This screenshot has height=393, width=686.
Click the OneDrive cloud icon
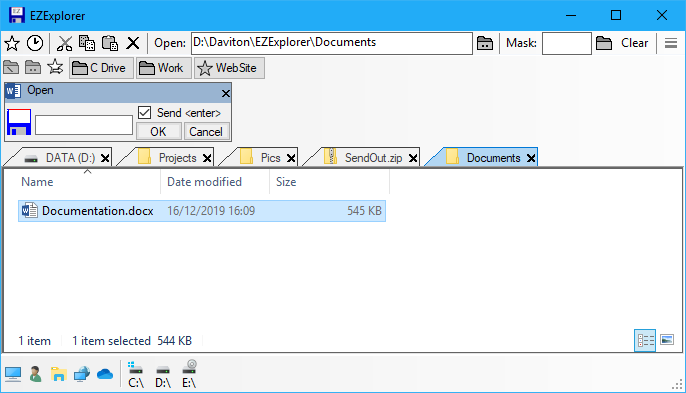pos(105,375)
